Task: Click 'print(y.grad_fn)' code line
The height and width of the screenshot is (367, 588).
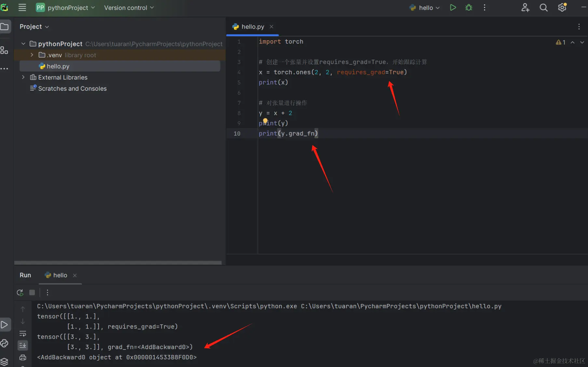Action: pyautogui.click(x=288, y=134)
